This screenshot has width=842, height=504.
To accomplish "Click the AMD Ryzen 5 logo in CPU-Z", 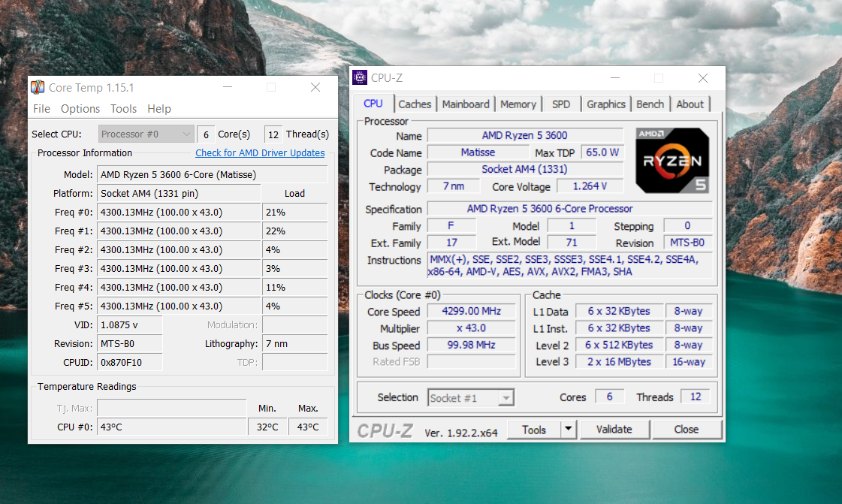I will [672, 160].
